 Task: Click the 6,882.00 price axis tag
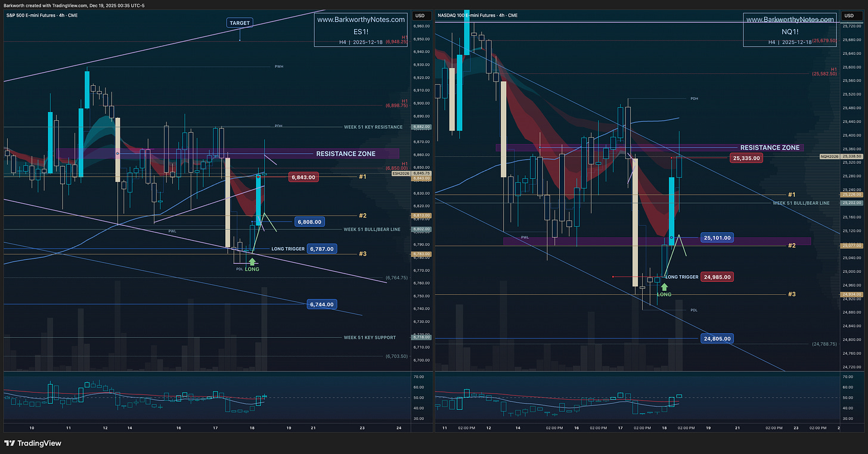pos(420,127)
